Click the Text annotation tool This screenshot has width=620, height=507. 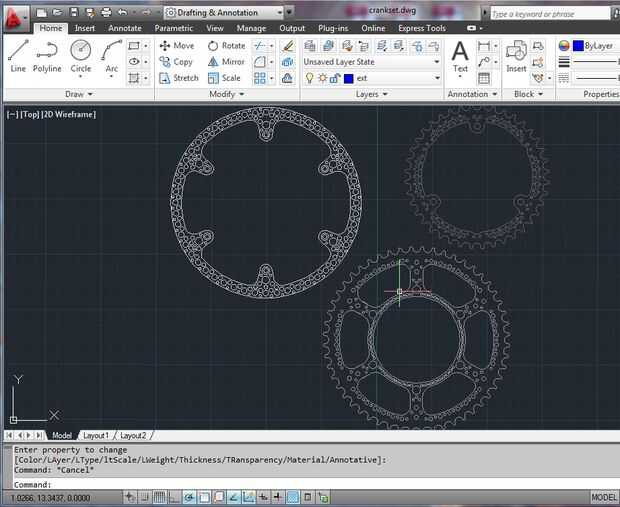[460, 57]
